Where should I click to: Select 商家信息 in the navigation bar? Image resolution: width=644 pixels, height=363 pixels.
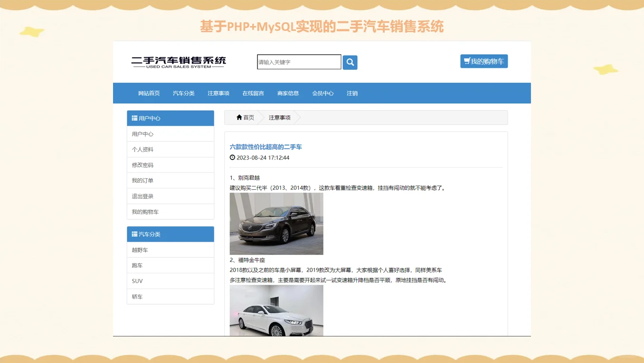[x=288, y=93]
